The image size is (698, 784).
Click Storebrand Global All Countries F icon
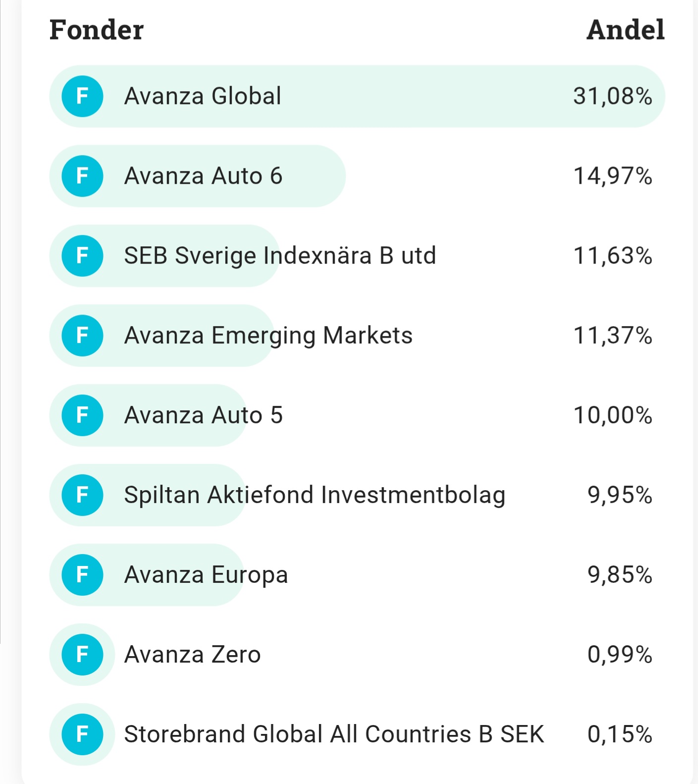82,734
